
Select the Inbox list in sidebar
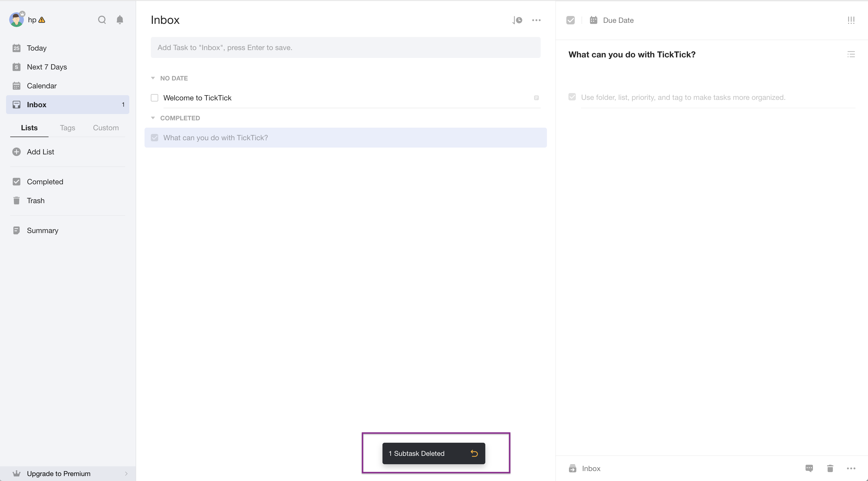(67, 104)
